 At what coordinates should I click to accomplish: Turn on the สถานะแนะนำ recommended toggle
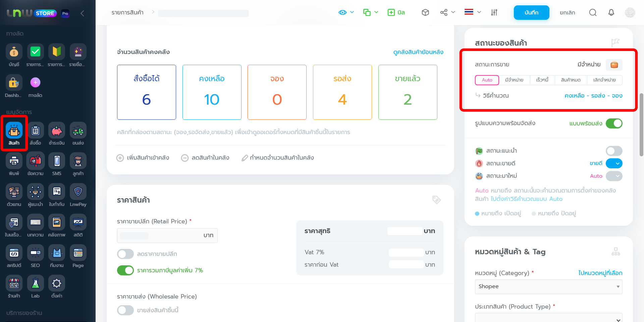pos(614,151)
